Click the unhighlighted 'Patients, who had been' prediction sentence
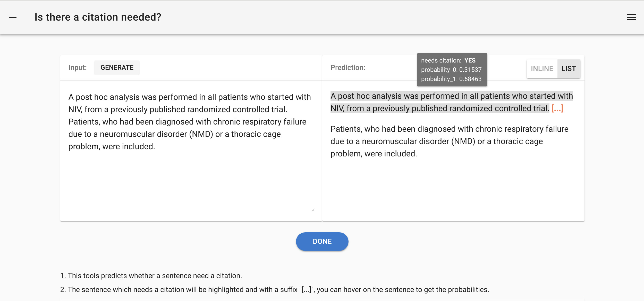Viewport: 644px width, 301px height. tap(449, 141)
